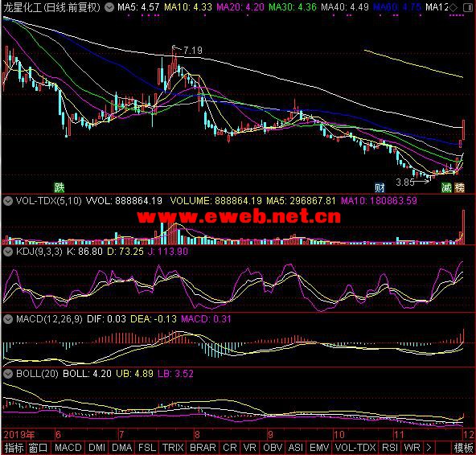Image resolution: width=476 pixels, height=455 pixels.
Task: Click the orange 榜 marker on chart
Action: tap(459, 188)
